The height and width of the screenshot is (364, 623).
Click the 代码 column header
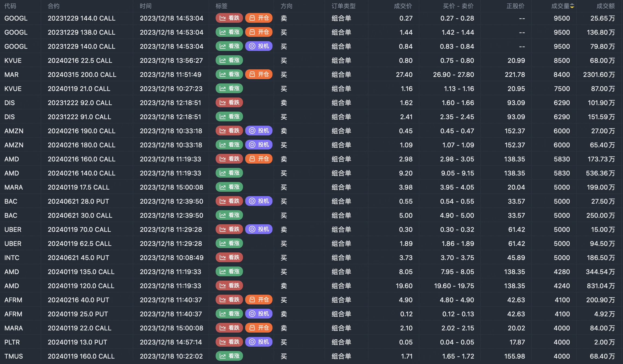10,6
